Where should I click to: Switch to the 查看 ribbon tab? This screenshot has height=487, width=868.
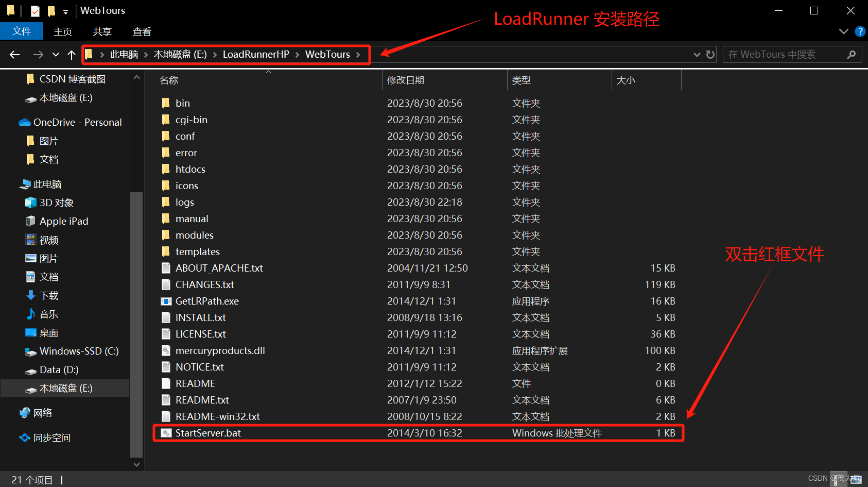141,31
